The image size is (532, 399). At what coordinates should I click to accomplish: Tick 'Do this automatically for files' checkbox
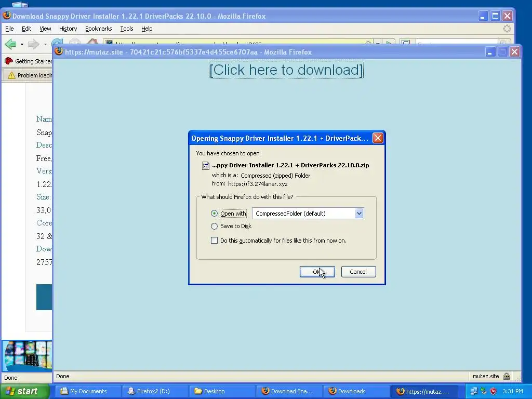point(214,241)
